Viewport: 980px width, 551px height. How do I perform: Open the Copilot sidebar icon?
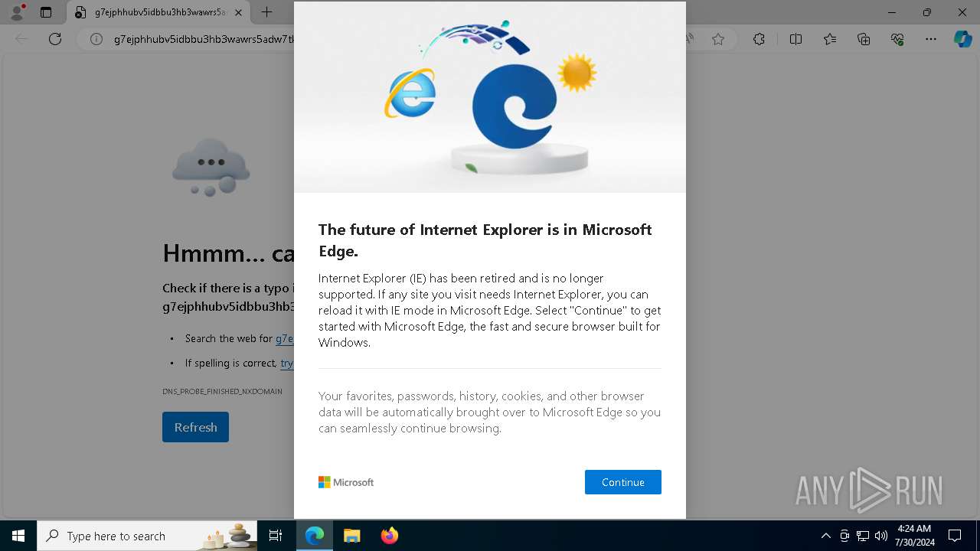point(962,39)
